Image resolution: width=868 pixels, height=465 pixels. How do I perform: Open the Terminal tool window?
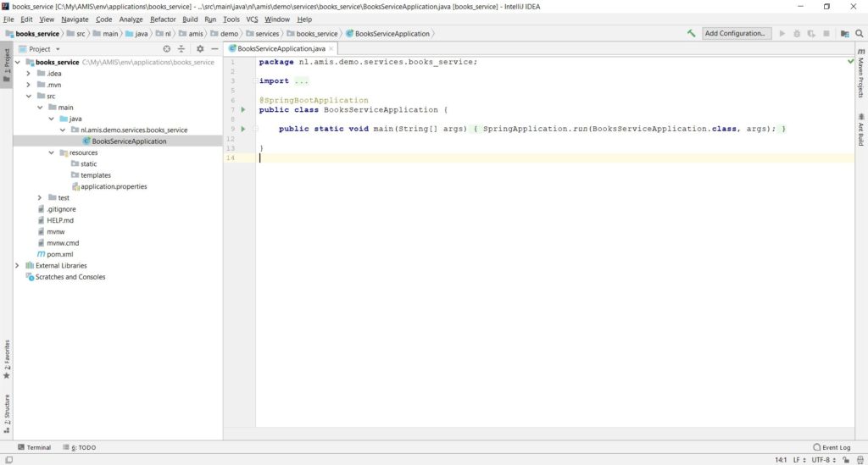(x=34, y=447)
